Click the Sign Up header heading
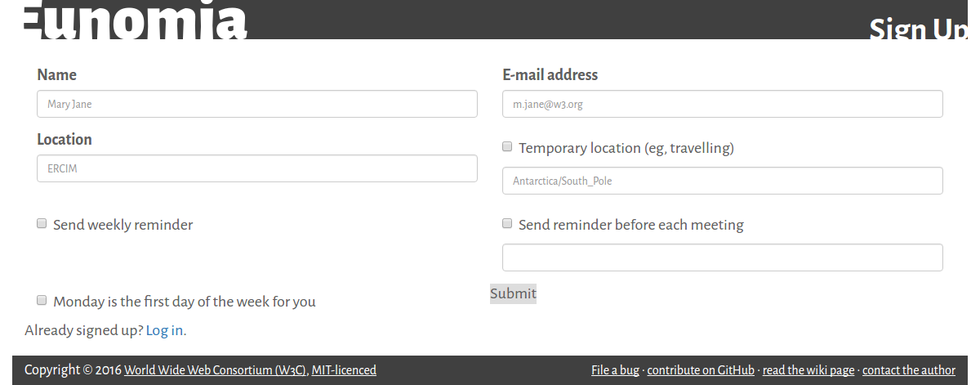Screen dimensions: 980x385 click(917, 29)
